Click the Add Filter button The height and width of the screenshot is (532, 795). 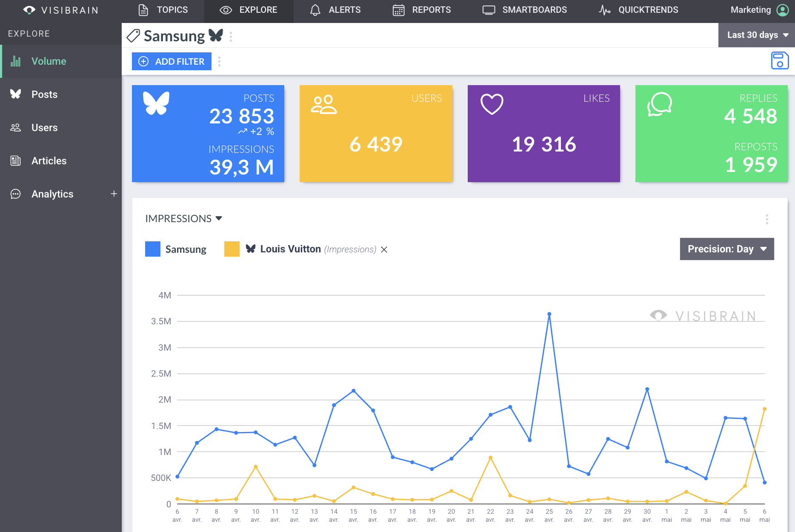[172, 61]
